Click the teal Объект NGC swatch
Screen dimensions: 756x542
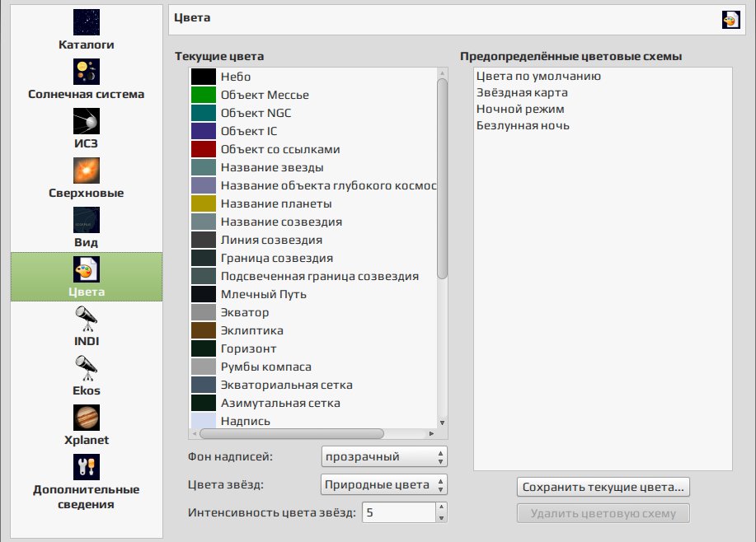pos(204,113)
